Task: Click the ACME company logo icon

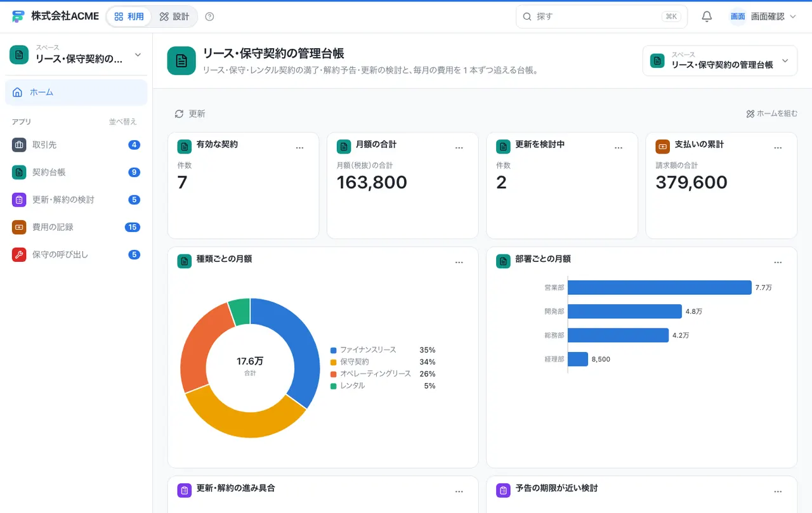Action: [18, 16]
